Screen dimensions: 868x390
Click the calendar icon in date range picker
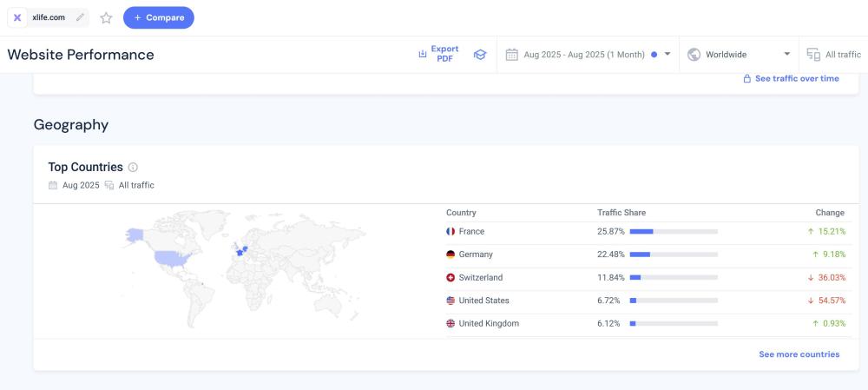tap(512, 55)
